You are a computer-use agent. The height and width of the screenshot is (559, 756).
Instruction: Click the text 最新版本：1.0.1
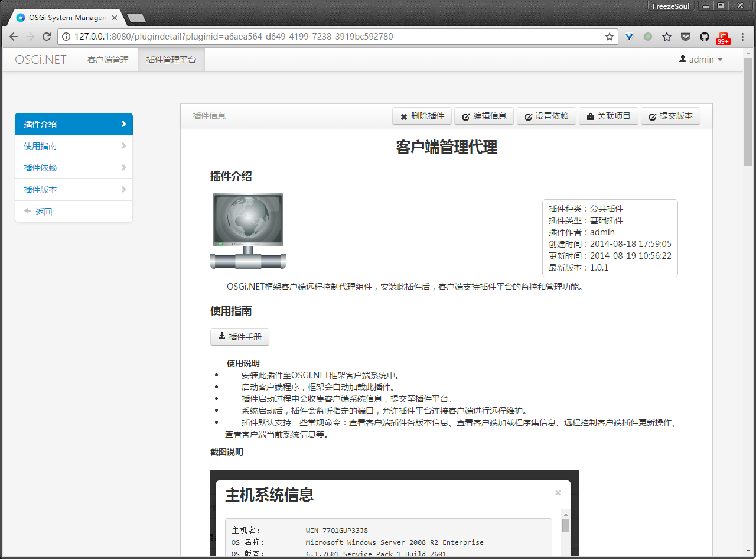[x=579, y=268]
